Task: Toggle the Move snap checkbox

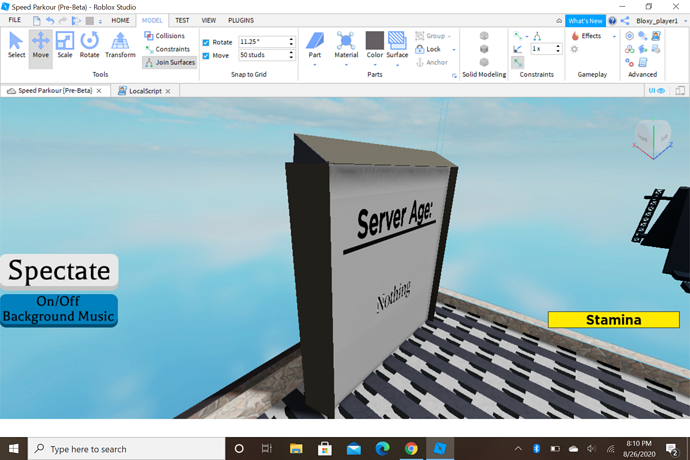Action: click(206, 55)
